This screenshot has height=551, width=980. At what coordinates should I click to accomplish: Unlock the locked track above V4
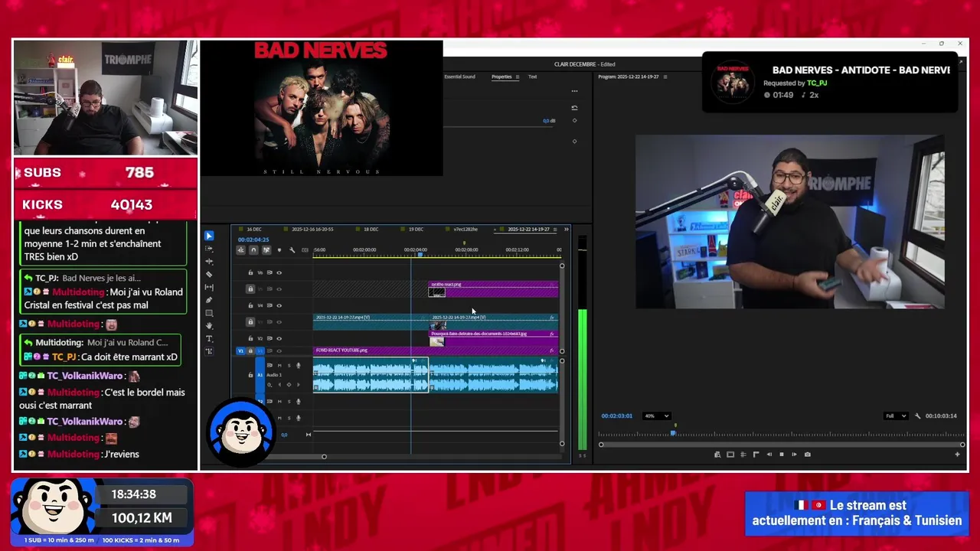(250, 289)
